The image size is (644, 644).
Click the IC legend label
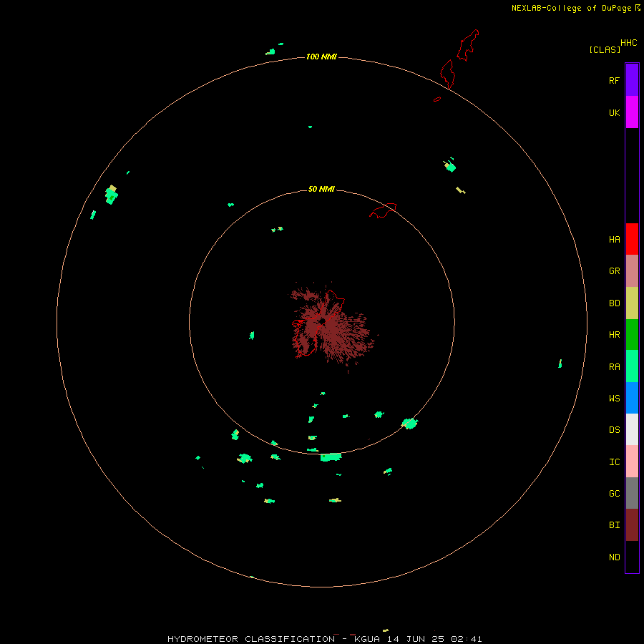[614, 462]
